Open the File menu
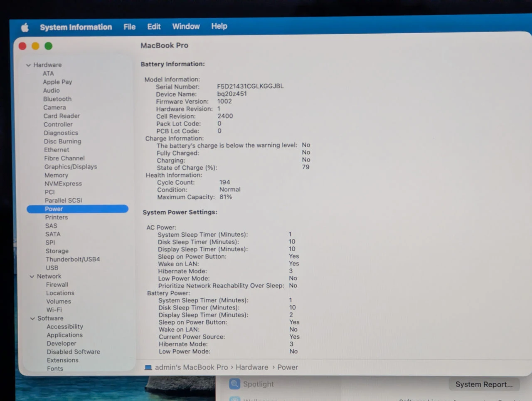532x401 pixels. tap(130, 27)
